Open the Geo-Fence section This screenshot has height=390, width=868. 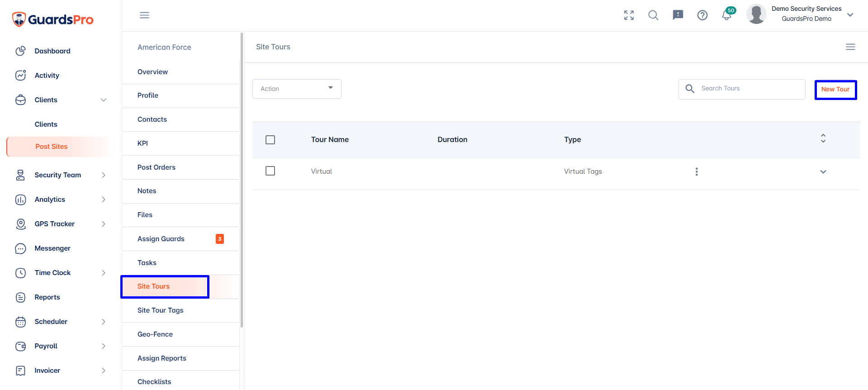point(180,334)
